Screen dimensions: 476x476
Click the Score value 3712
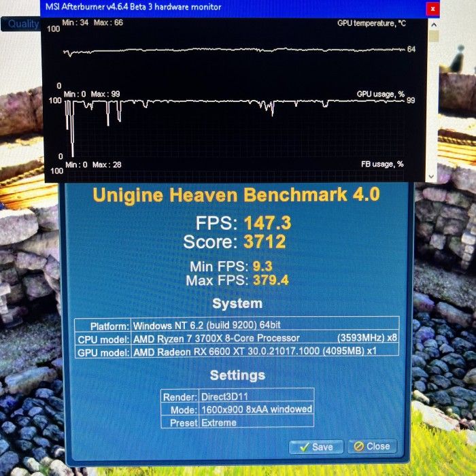point(265,241)
